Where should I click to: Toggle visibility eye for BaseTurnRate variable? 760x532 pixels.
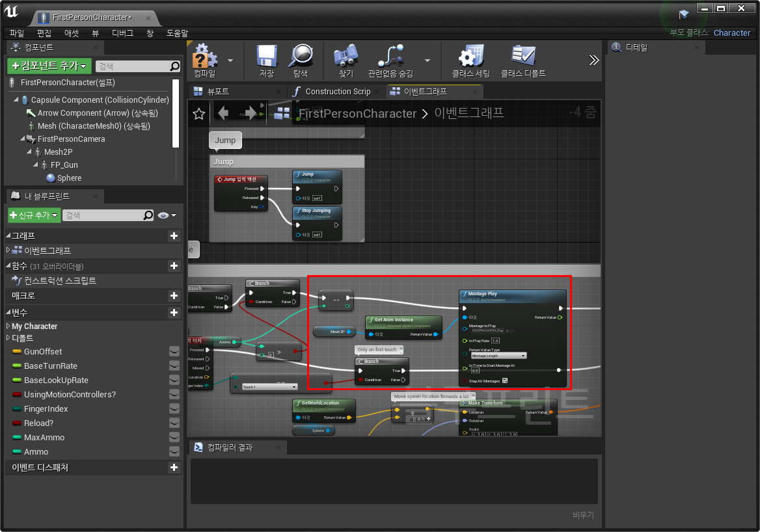tap(174, 366)
